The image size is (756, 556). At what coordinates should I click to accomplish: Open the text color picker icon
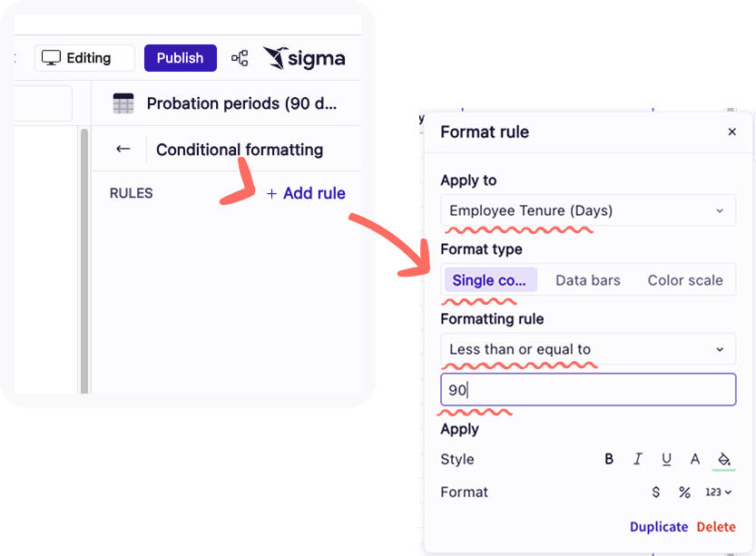tap(695, 459)
